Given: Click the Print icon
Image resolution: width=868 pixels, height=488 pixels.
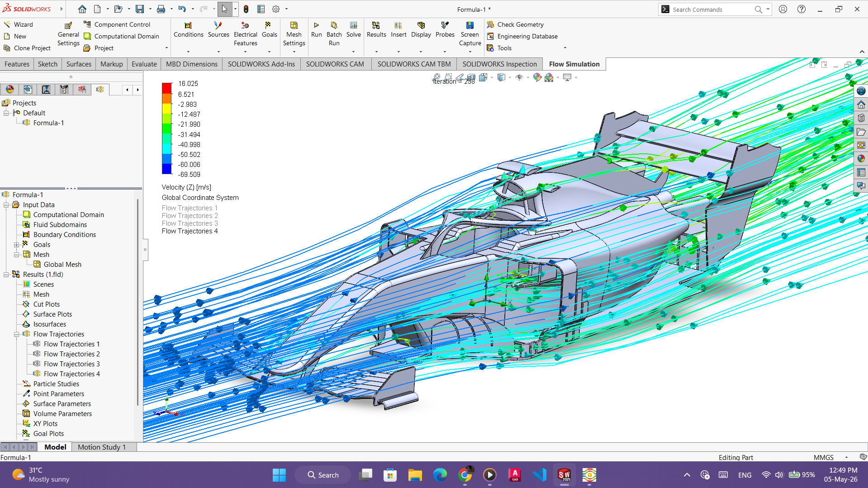Looking at the screenshot, I should [161, 9].
